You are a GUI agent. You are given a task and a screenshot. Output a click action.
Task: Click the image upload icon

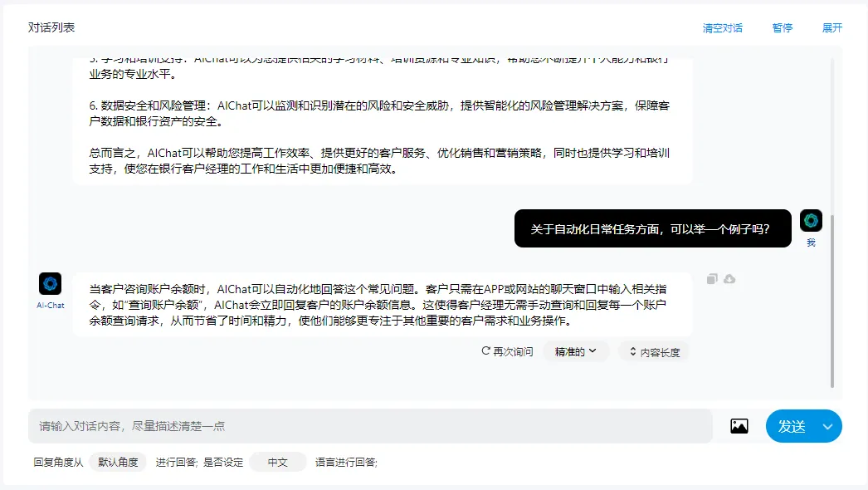click(x=739, y=426)
